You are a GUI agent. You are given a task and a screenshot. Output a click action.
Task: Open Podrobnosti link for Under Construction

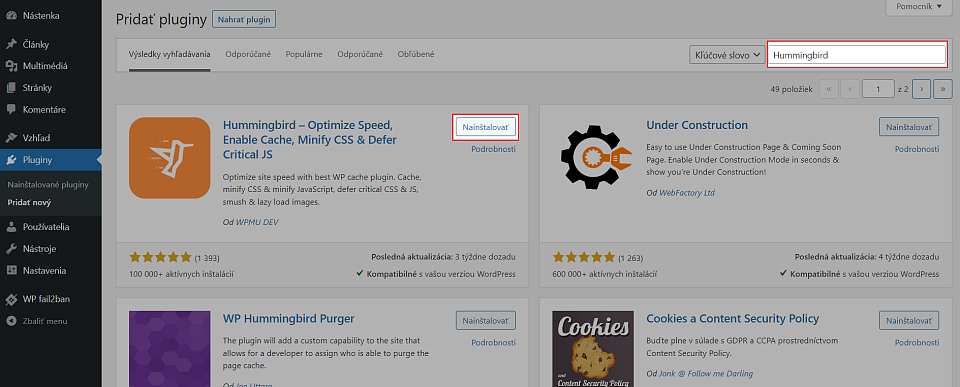tap(917, 149)
